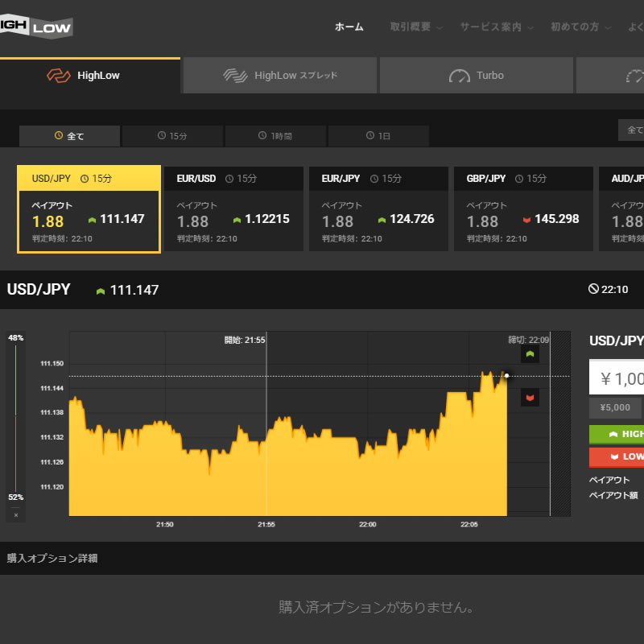Select the HighLow trading tab
The width and height of the screenshot is (644, 644).
tap(90, 76)
